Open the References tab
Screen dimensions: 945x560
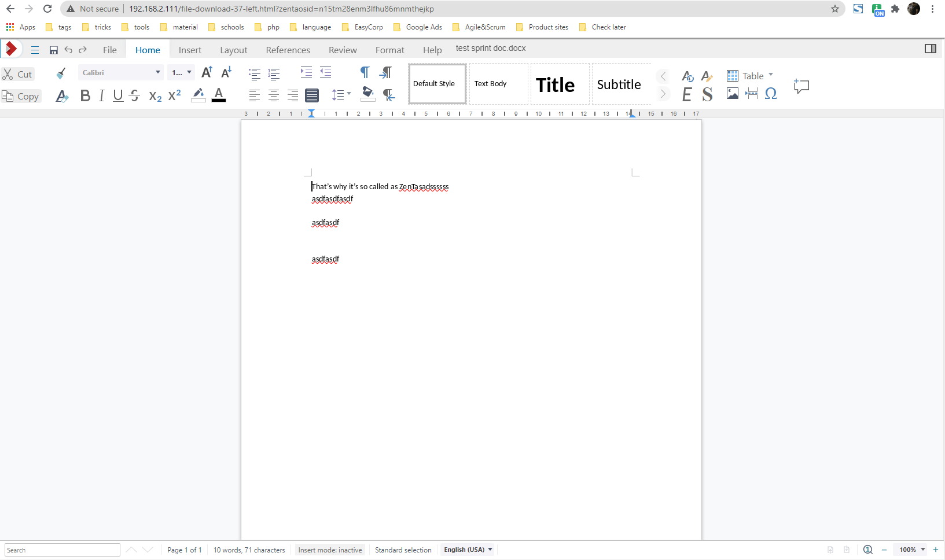click(288, 50)
